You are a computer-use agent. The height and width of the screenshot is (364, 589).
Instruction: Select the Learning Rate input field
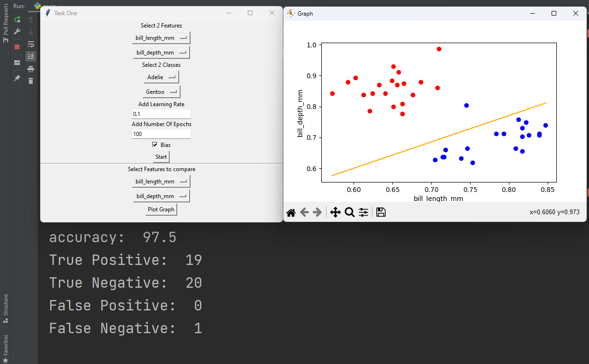(x=161, y=114)
